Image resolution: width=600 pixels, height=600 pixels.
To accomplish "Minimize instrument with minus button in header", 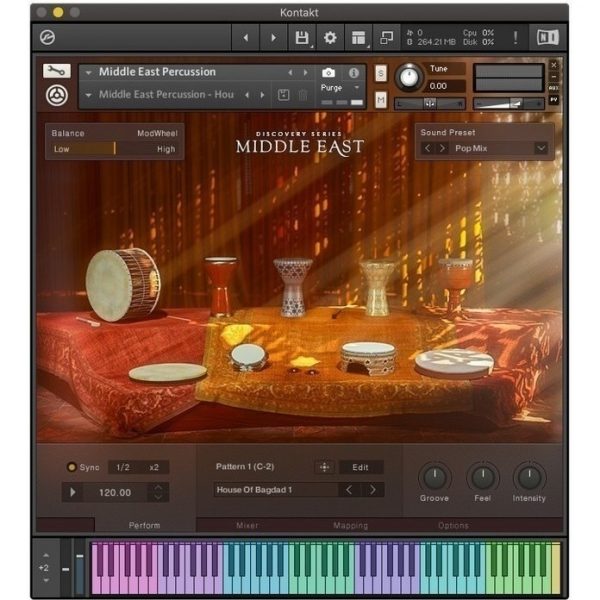I will (x=554, y=76).
